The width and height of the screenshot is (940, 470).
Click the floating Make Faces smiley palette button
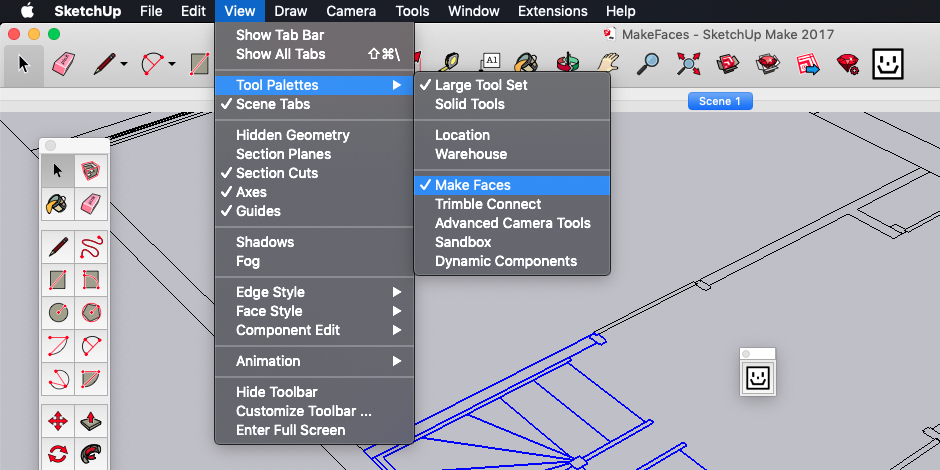tap(758, 378)
